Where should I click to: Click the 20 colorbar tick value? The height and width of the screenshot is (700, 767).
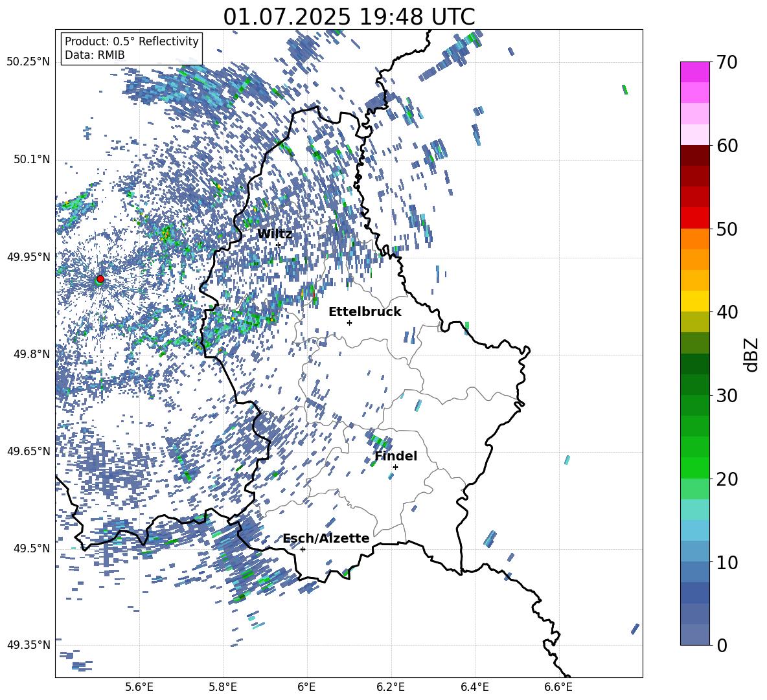point(727,479)
